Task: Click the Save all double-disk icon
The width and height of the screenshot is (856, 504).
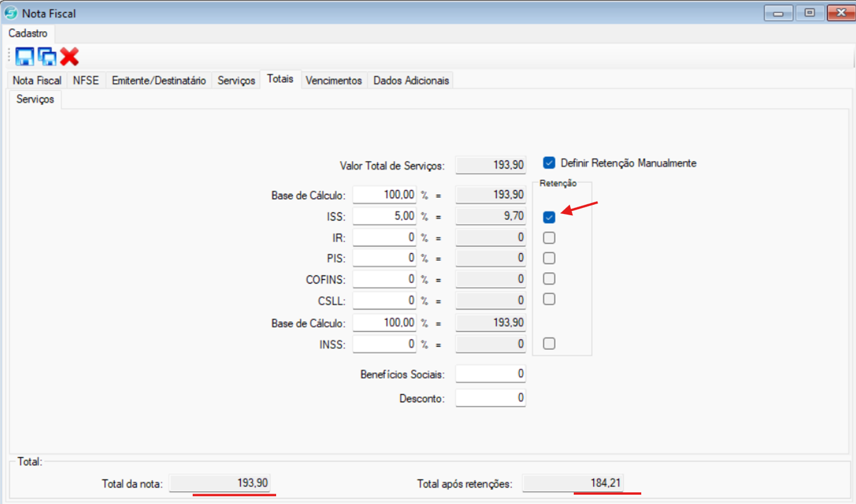Action: 47,57
